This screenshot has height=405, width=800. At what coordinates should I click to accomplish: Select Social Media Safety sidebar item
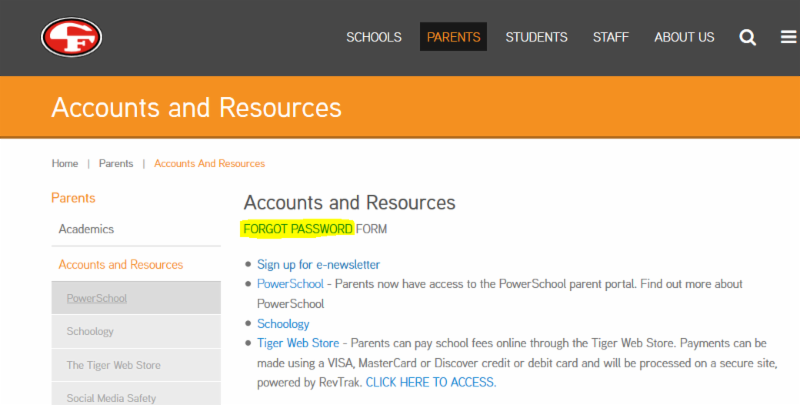tap(111, 398)
